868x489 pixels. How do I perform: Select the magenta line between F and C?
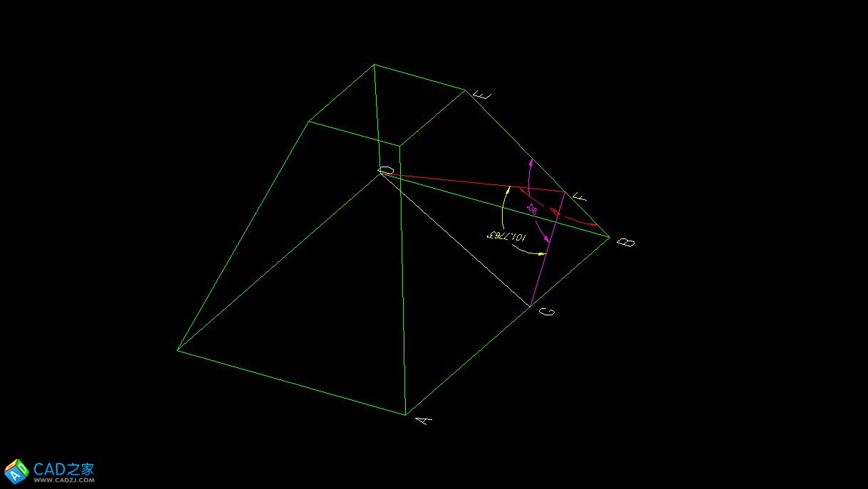click(x=548, y=248)
